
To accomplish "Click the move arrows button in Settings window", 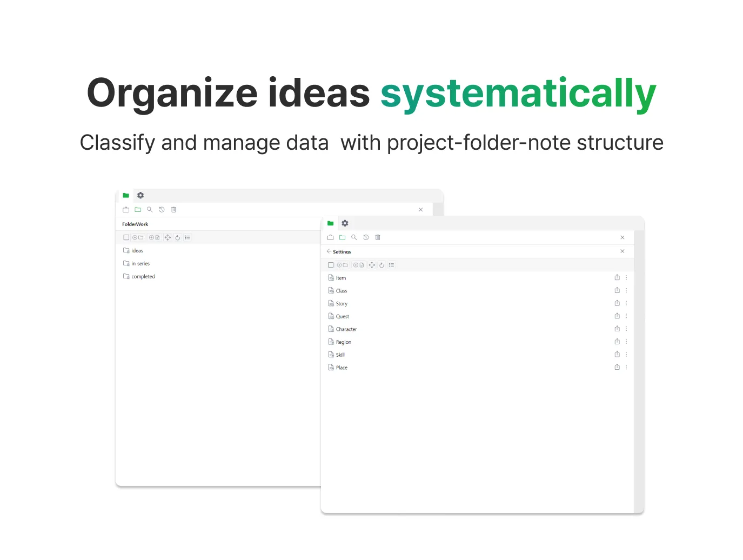I will 372,265.
